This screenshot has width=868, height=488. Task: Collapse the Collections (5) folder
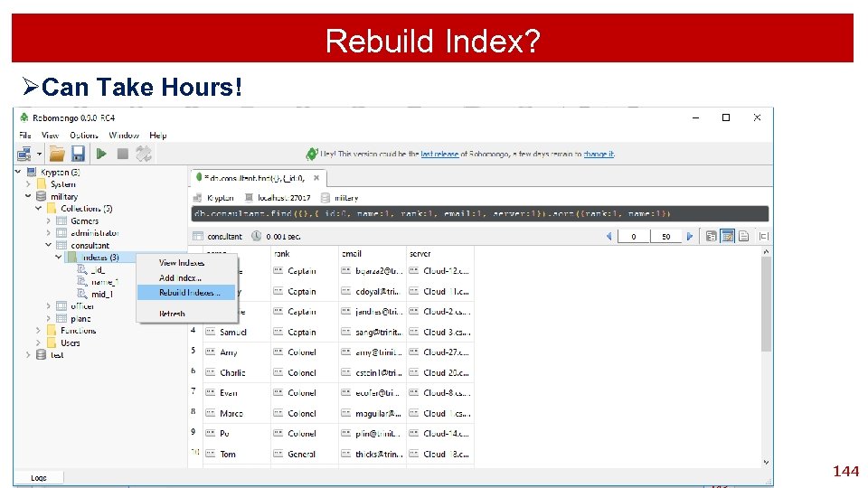click(38, 209)
